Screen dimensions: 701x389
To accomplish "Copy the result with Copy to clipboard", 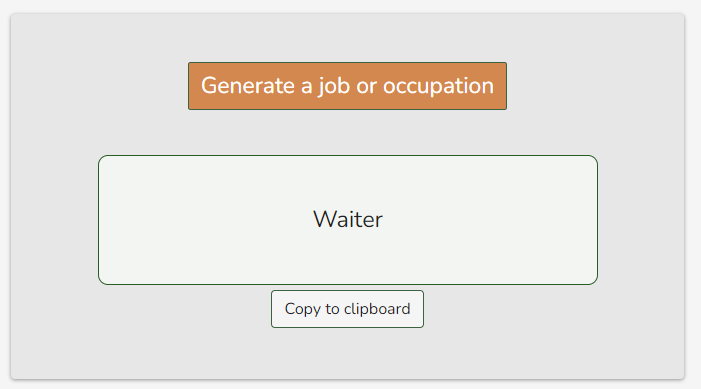I will (x=347, y=309).
